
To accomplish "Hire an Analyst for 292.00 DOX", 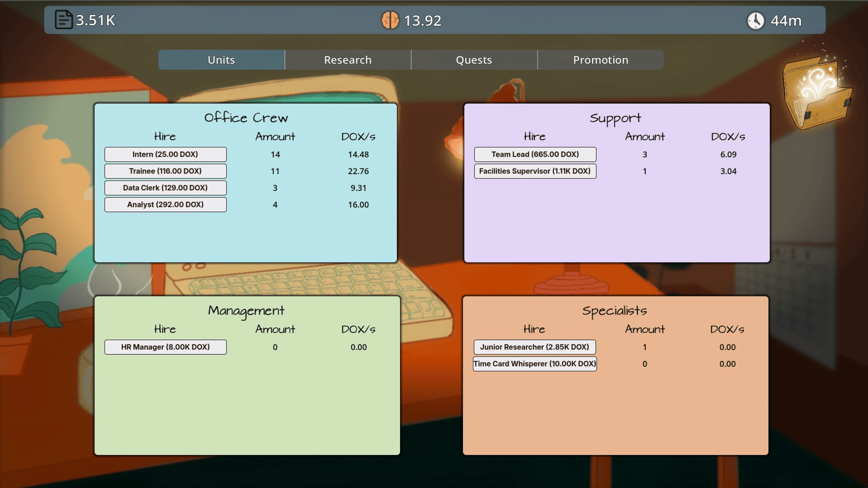I will coord(165,204).
